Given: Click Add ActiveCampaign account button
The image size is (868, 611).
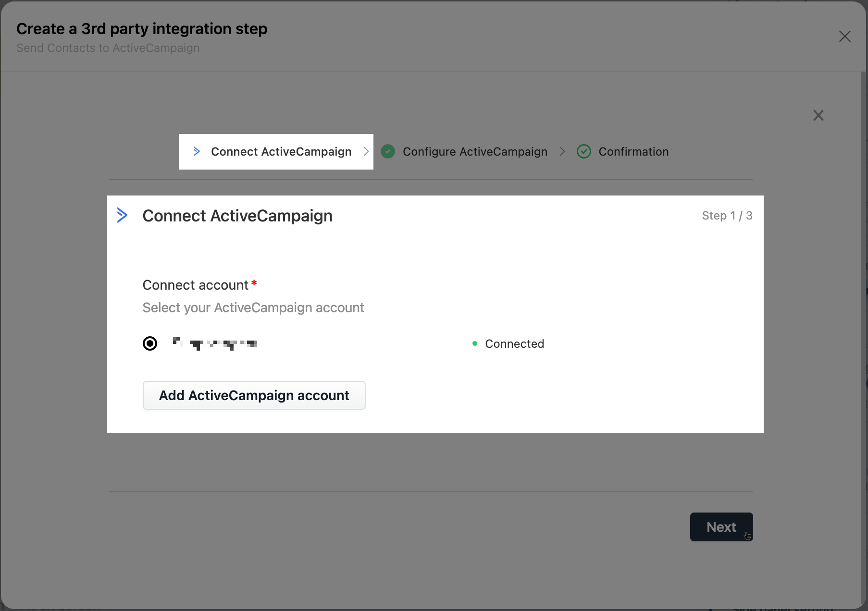Looking at the screenshot, I should tap(254, 395).
